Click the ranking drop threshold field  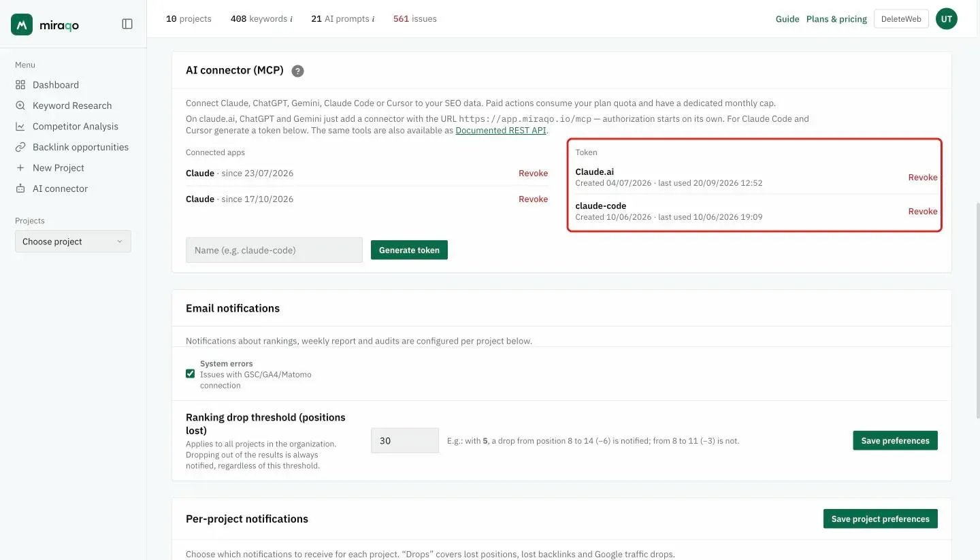pyautogui.click(x=405, y=441)
